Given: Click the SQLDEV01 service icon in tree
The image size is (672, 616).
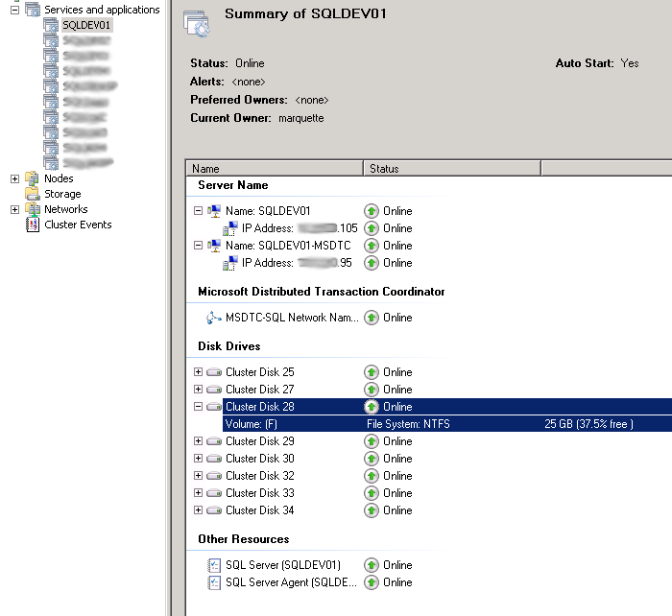Looking at the screenshot, I should point(51,25).
